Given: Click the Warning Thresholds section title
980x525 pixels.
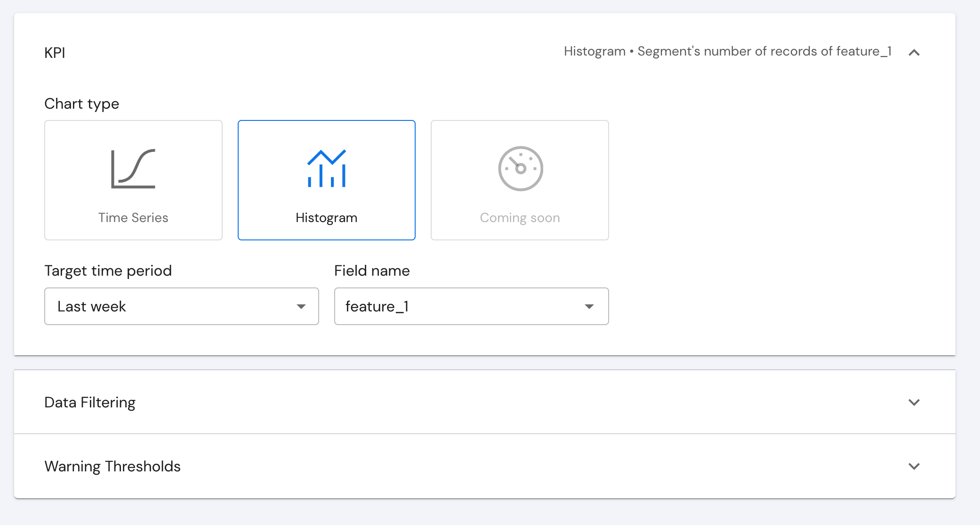Looking at the screenshot, I should tap(112, 466).
